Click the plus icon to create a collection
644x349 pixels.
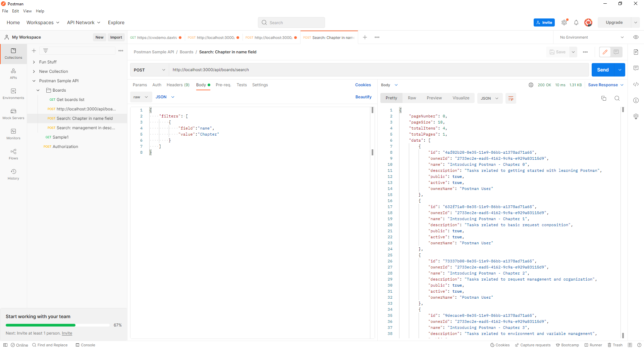[x=34, y=51]
